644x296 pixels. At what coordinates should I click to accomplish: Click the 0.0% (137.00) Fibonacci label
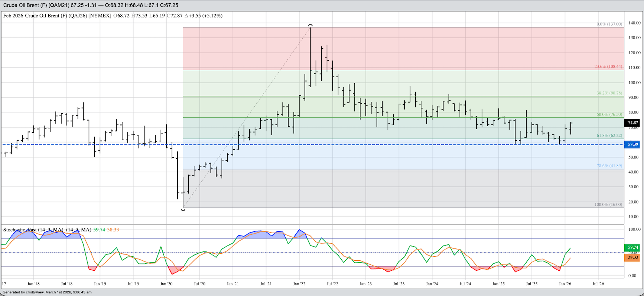point(609,24)
